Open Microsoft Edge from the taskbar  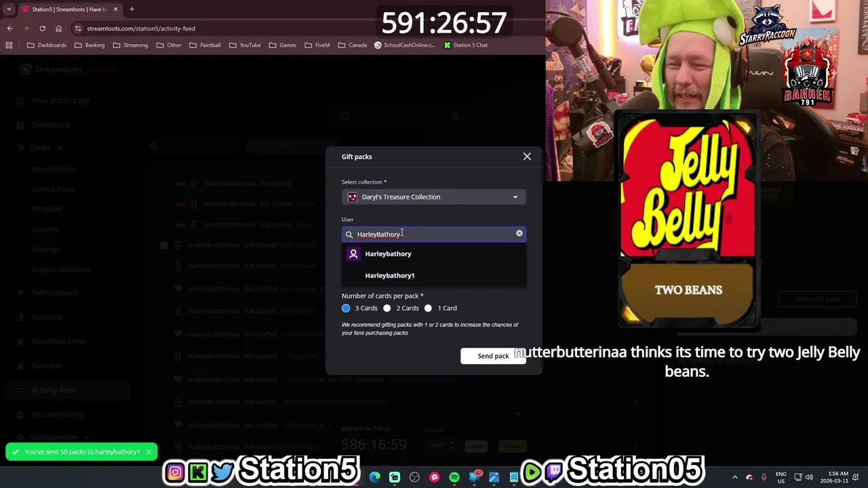click(x=374, y=477)
